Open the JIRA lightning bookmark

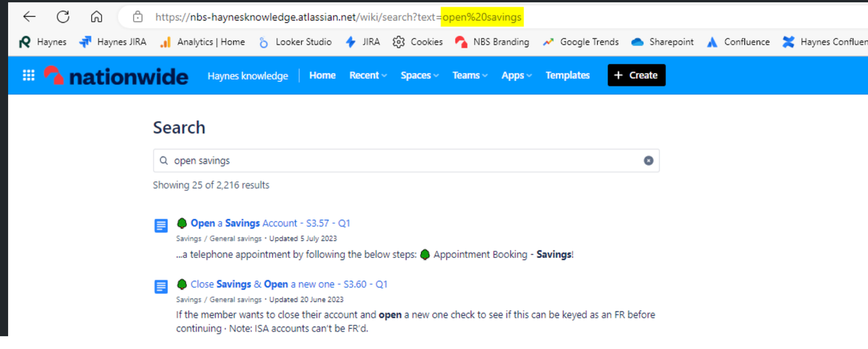[362, 42]
